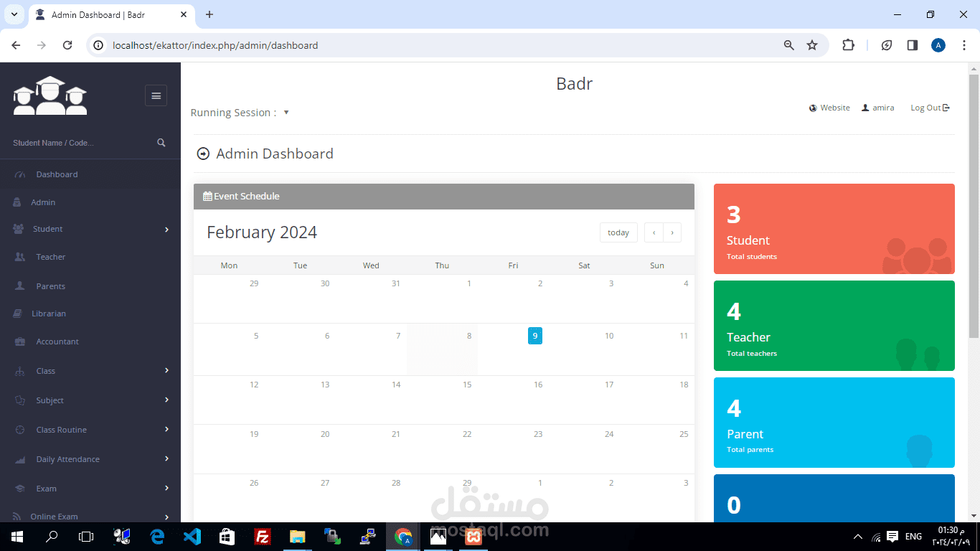This screenshot has height=551, width=980.
Task: Open a new browser tab
Action: (x=209, y=14)
